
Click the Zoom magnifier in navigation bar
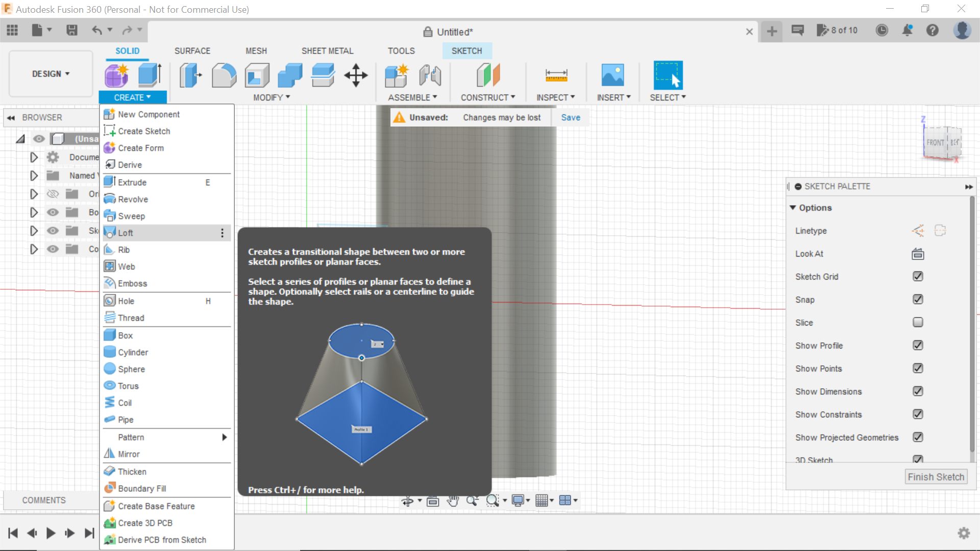472,501
